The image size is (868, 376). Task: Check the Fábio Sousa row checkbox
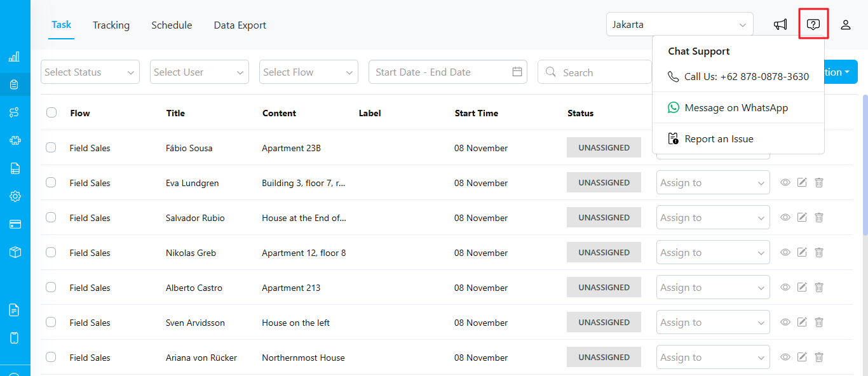tap(51, 147)
